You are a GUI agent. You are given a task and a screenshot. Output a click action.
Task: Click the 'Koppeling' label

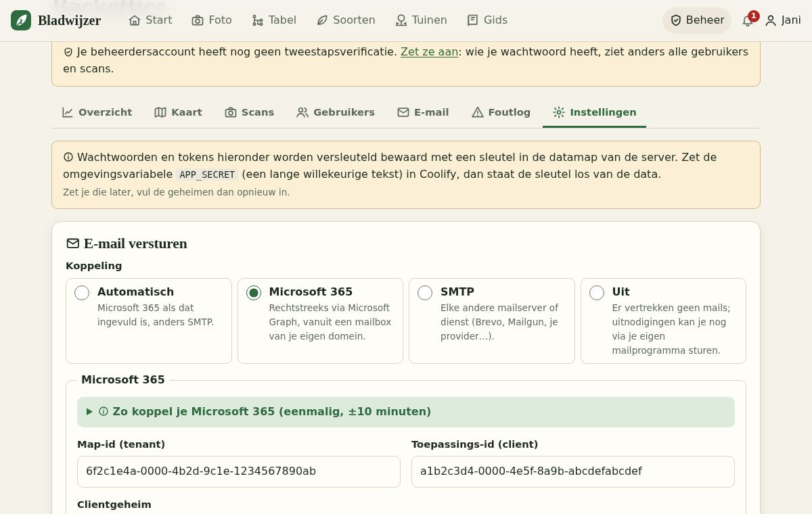pos(94,266)
